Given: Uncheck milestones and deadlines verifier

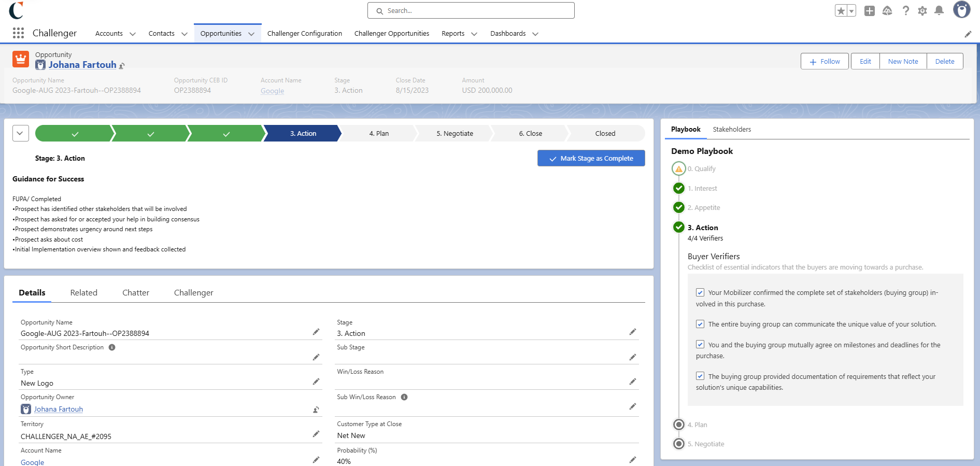Looking at the screenshot, I should tap(700, 344).
